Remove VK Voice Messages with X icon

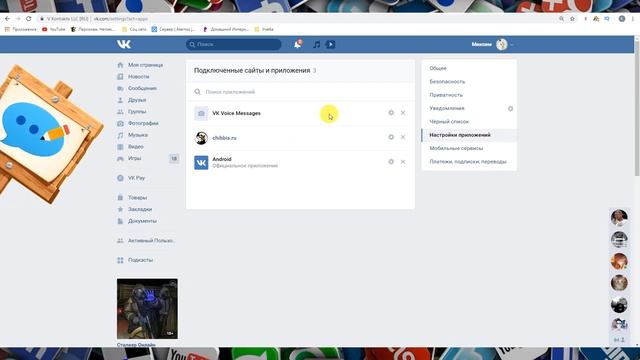[x=403, y=113]
